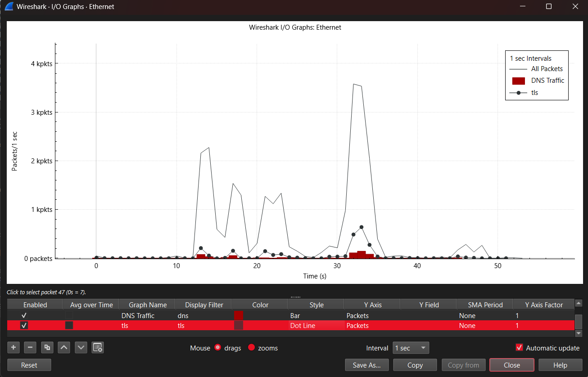
Task: Open the Style cell showing Dot Line
Action: 316,326
